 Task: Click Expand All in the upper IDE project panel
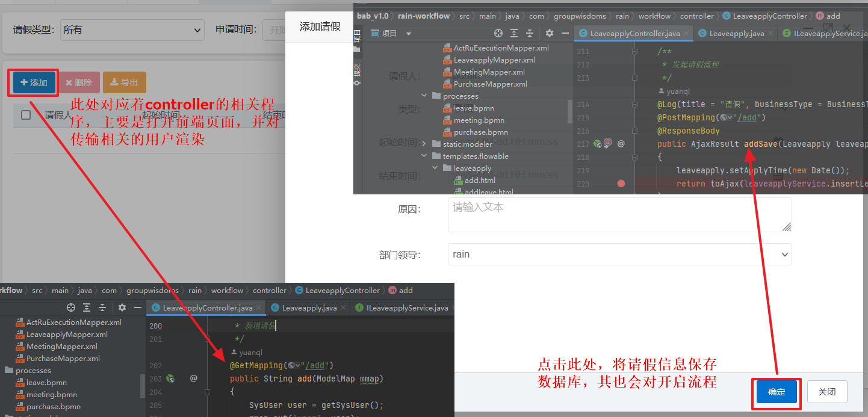(x=514, y=33)
